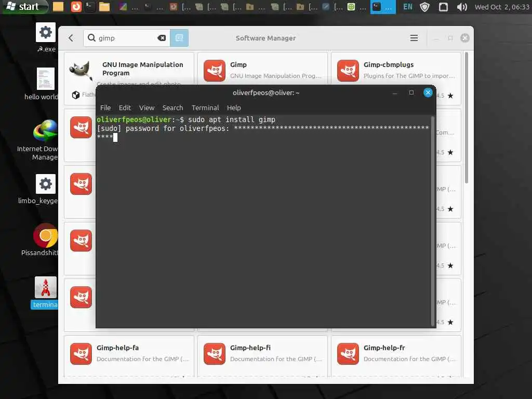Click the terminal title oliverfpeos@oliver
532x399 pixels.
tap(266, 92)
